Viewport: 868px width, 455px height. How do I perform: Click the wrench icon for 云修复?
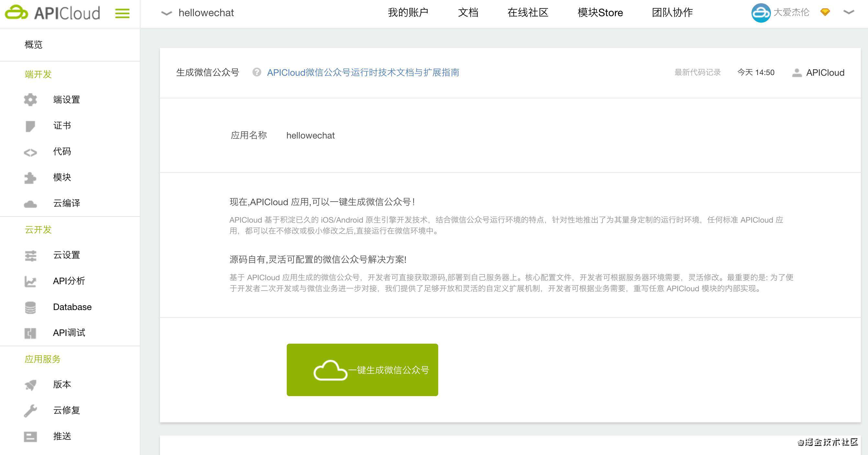click(x=30, y=411)
